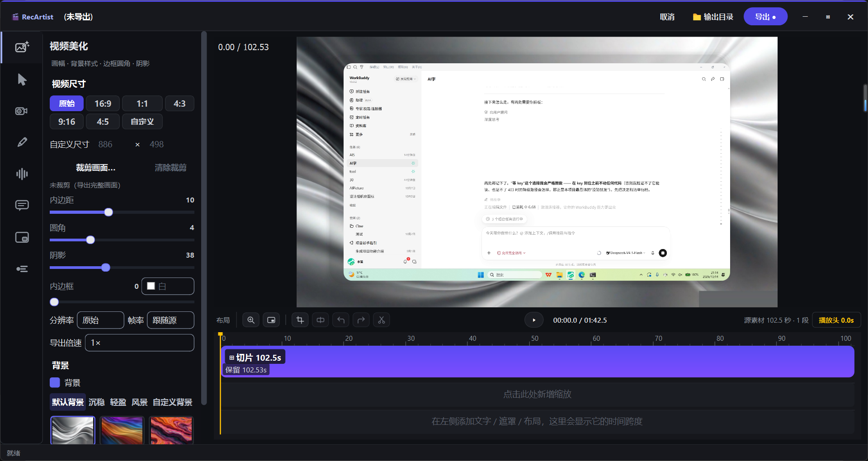Toggle the background checkbox
This screenshot has height=461, width=868.
55,382
